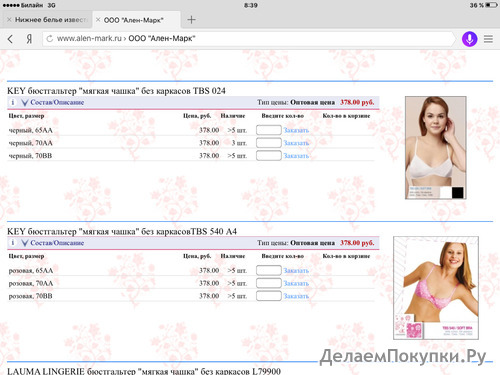Focus quantity field for черный, 65AA
This screenshot has width=500, height=375.
pos(269,130)
